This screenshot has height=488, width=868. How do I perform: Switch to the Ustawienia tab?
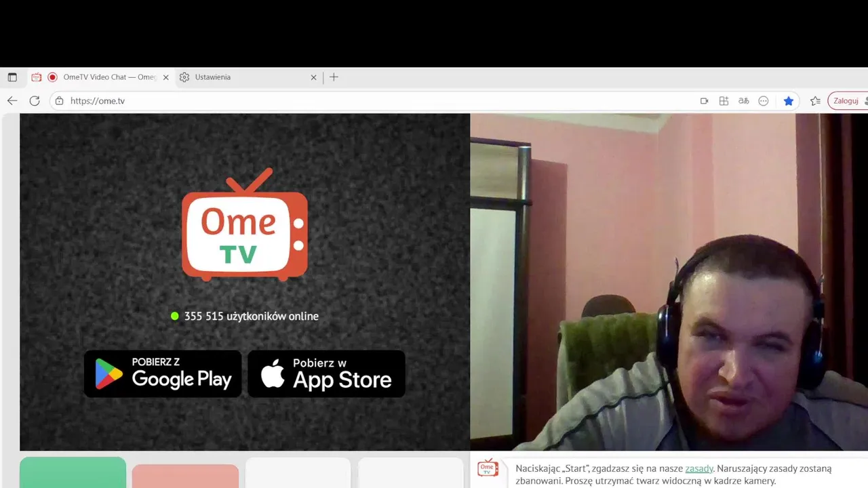coord(248,77)
